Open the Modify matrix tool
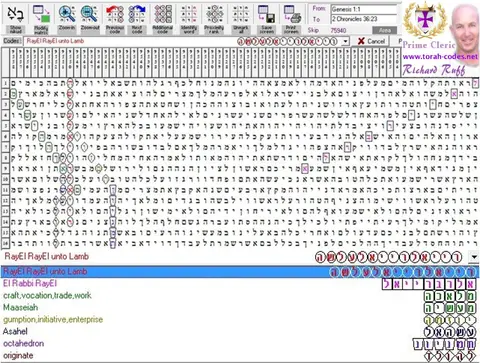Viewport: 480px width, 363px height. [x=41, y=19]
